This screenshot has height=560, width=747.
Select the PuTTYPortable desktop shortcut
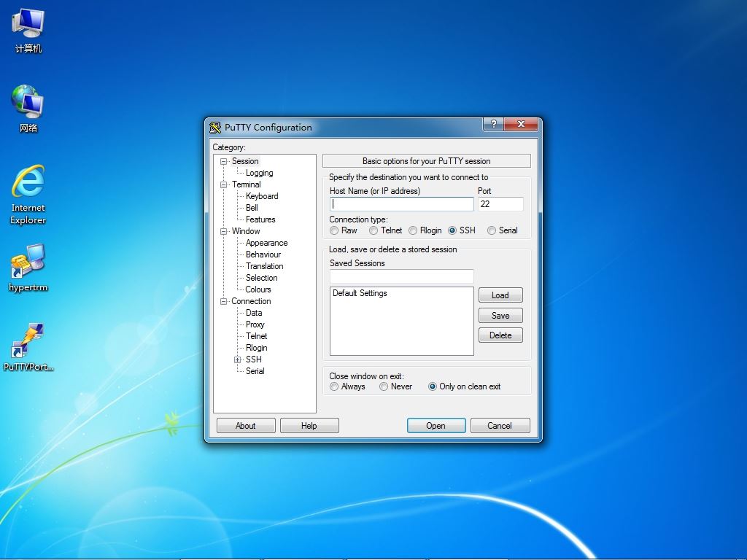[28, 346]
